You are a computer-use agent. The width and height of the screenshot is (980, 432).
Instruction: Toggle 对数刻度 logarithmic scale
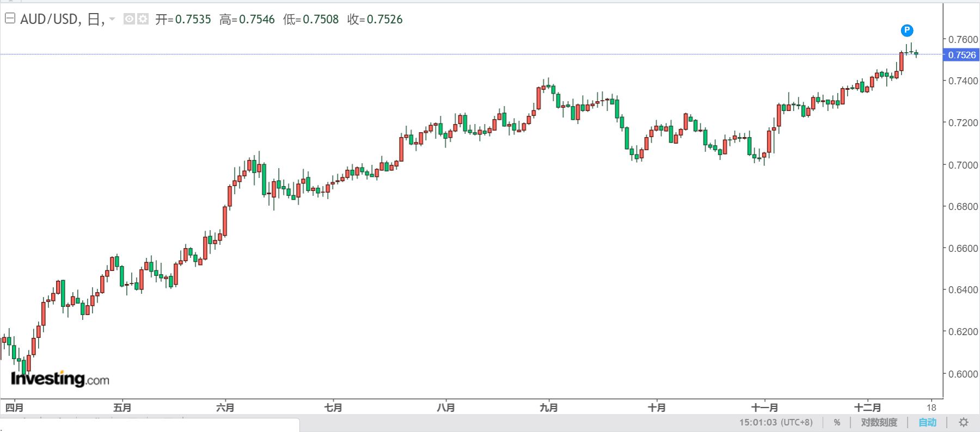879,422
